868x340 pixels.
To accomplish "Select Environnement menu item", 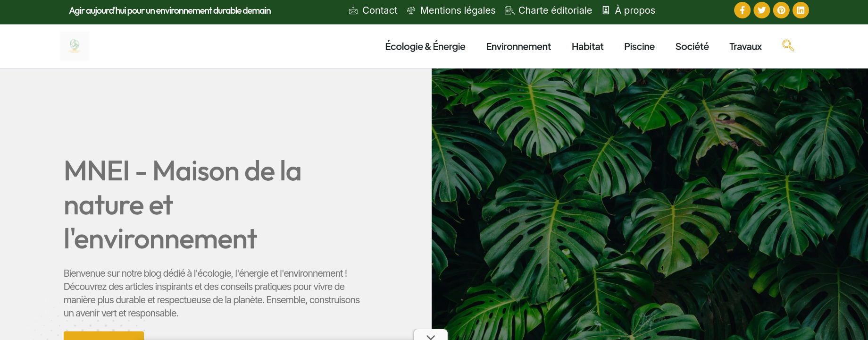I will [x=518, y=46].
